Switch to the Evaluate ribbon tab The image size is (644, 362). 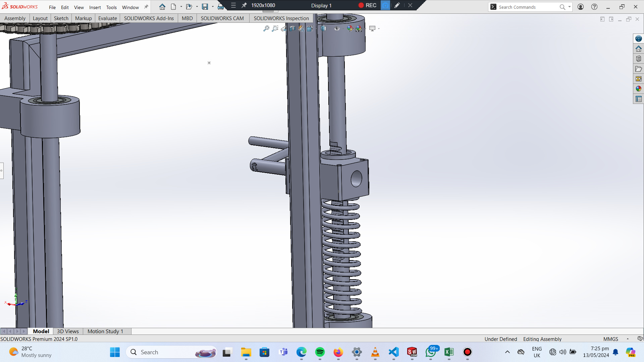point(107,18)
